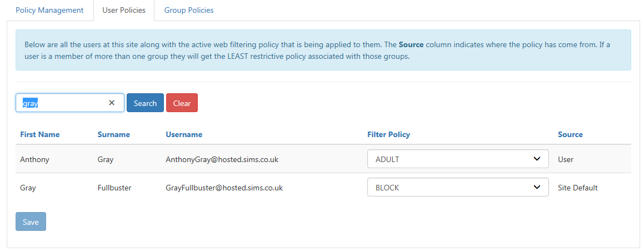The image size is (644, 252).
Task: Sort by the Username column header
Action: [184, 135]
